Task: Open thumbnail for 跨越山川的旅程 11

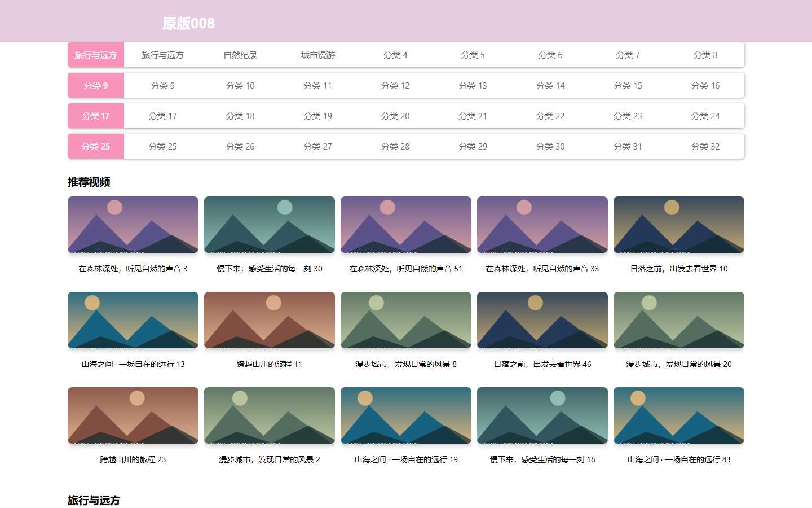Action: [270, 320]
